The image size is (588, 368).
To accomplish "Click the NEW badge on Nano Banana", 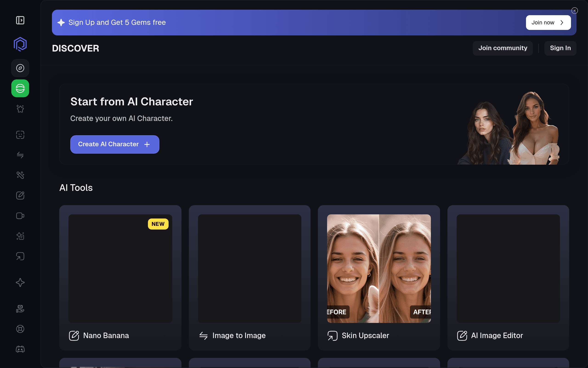I will (158, 224).
